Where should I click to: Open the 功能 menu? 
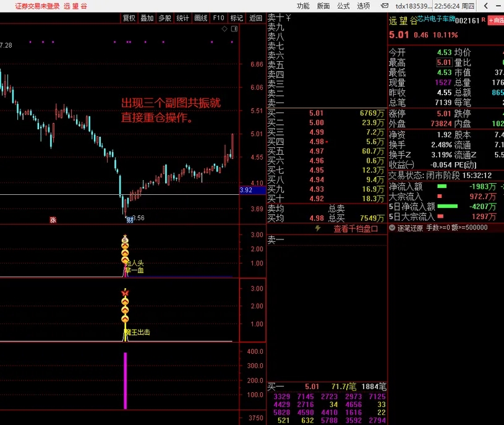(x=303, y=6)
